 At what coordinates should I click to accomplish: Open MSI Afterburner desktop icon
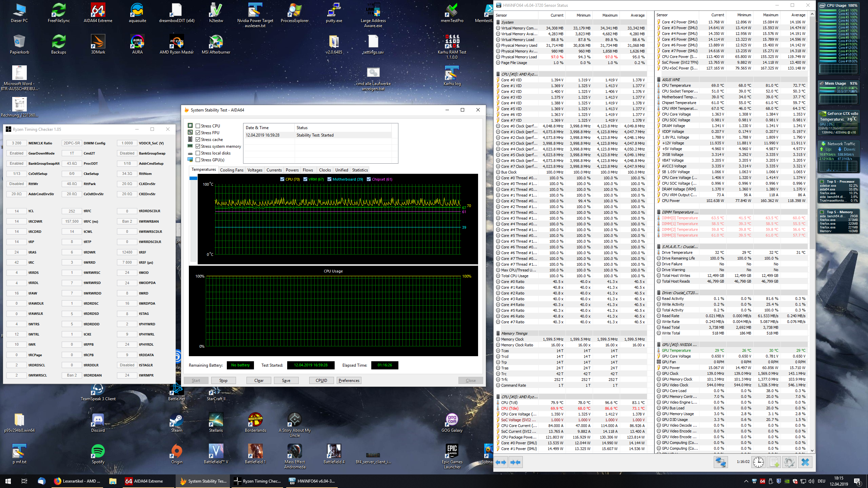tap(216, 44)
